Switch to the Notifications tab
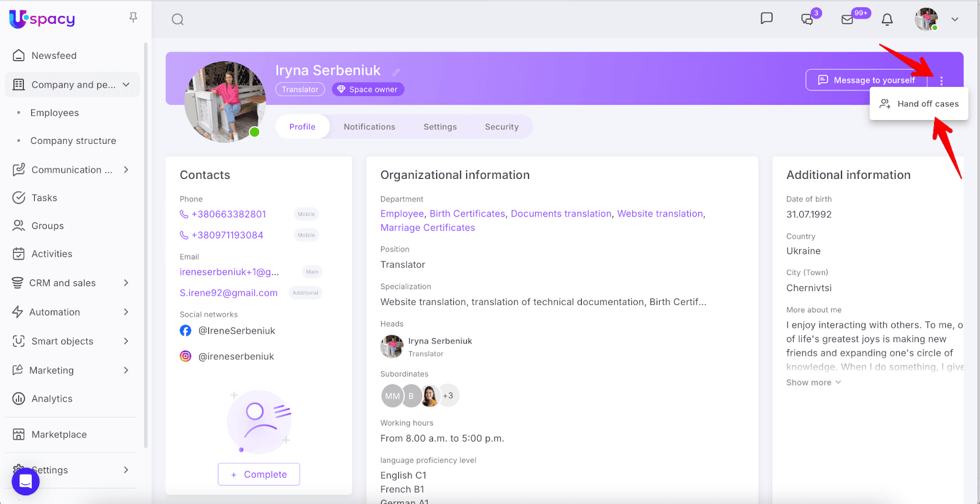 [369, 127]
